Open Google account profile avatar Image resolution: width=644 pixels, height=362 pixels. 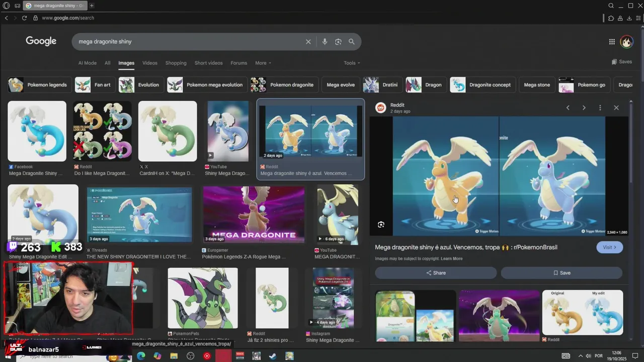pos(626,42)
